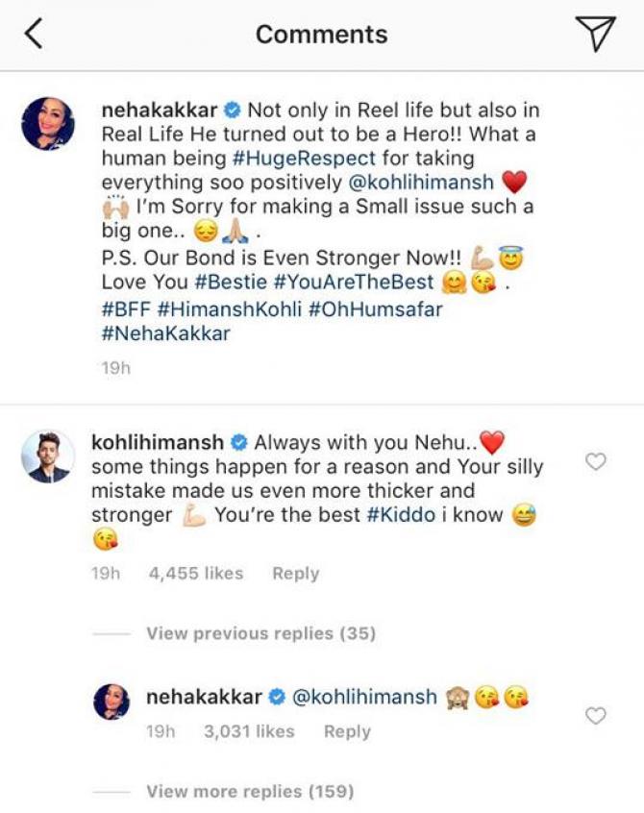The image size is (644, 813).
Task: Expand View more replies (159)
Action: (x=250, y=792)
